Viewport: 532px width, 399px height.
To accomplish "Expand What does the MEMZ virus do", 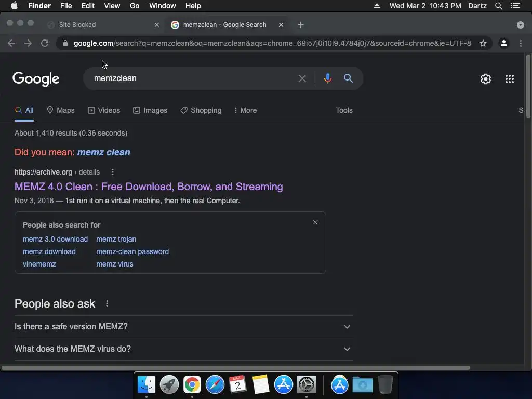I will coord(183,349).
